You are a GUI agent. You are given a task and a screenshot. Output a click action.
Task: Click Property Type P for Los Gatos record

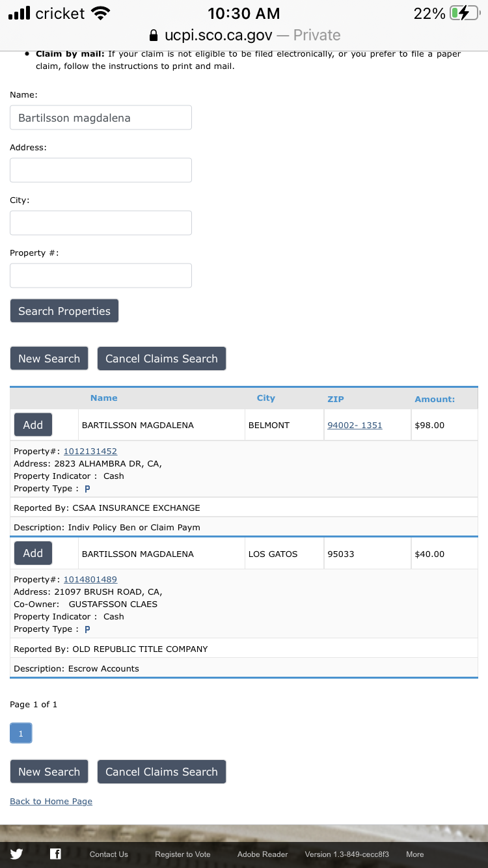[x=87, y=629]
